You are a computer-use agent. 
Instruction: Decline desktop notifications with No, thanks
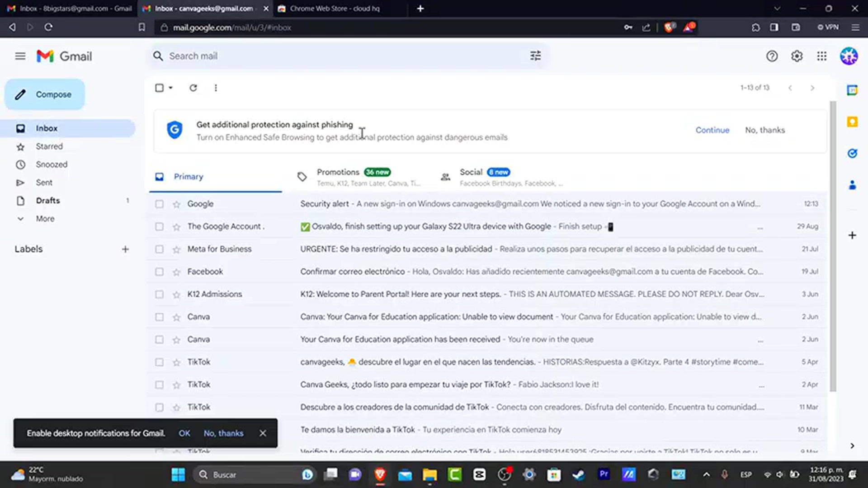223,433
